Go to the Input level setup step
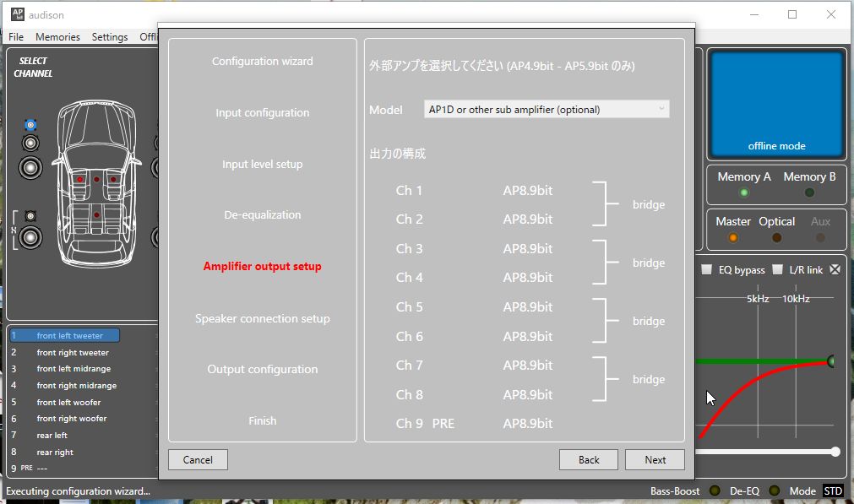 pyautogui.click(x=263, y=165)
